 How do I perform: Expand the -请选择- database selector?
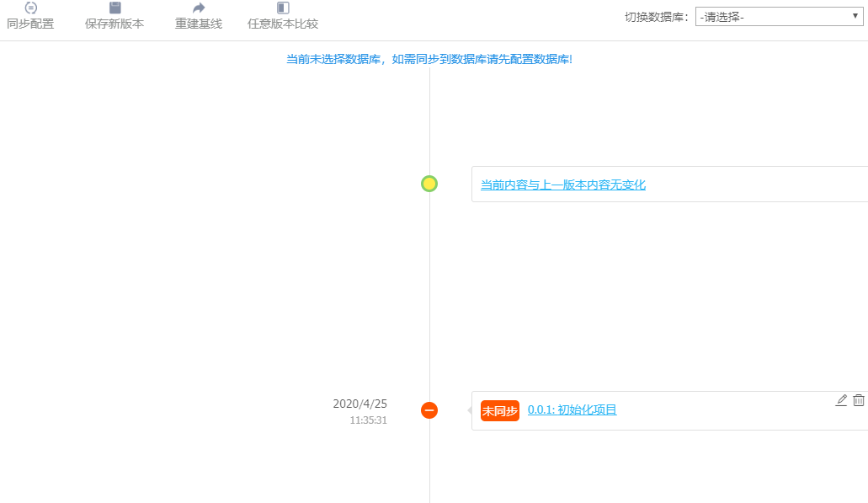[x=776, y=15]
